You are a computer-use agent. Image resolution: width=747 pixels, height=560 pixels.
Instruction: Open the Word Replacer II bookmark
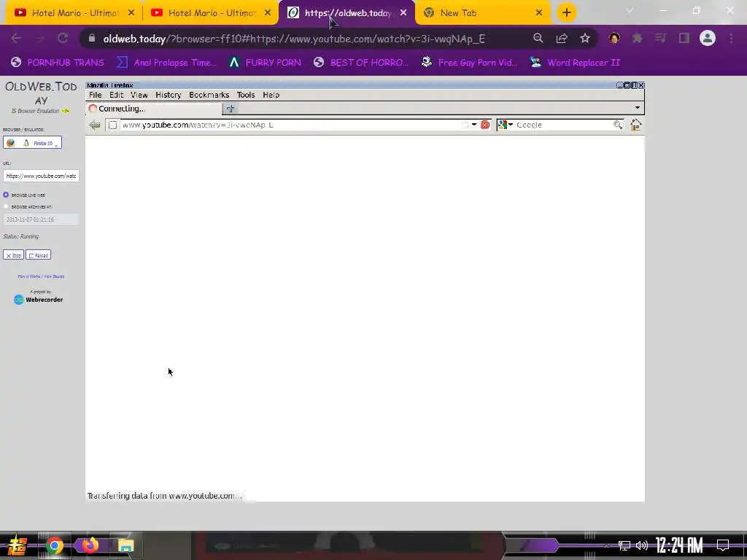[x=576, y=63]
